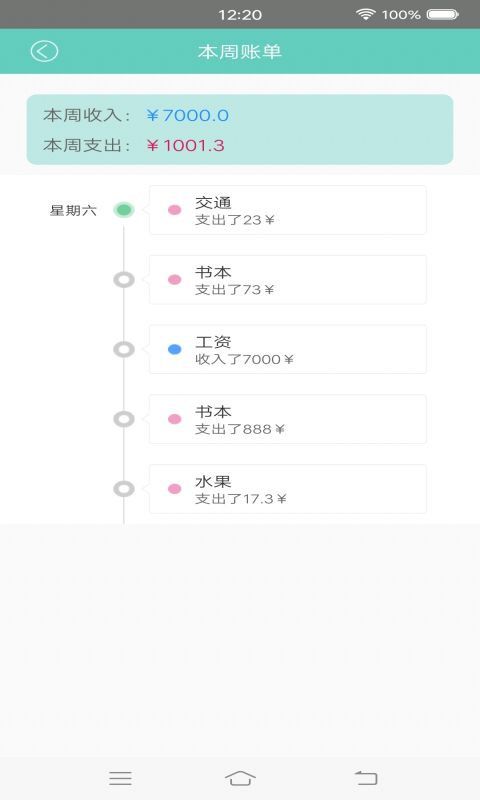Open the 书本 expense entry of 888¥
This screenshot has width=480, height=800.
coord(288,419)
